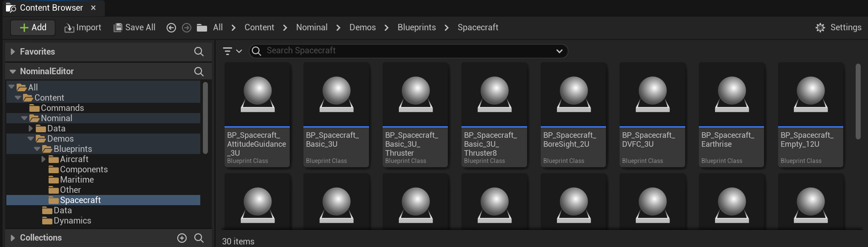
Task: Open the asset filter menu
Action: click(x=232, y=51)
